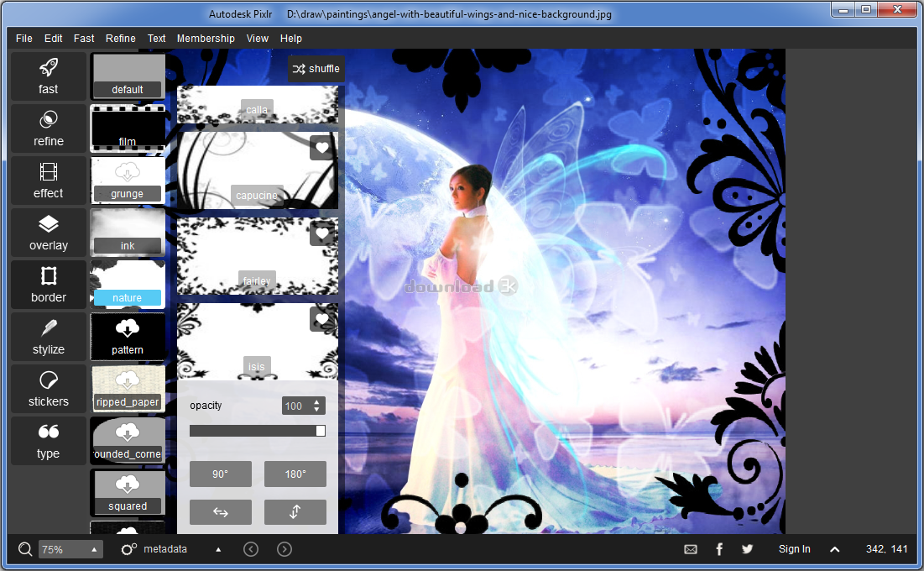The height and width of the screenshot is (571, 924).
Task: Open the File menu
Action: tap(23, 38)
